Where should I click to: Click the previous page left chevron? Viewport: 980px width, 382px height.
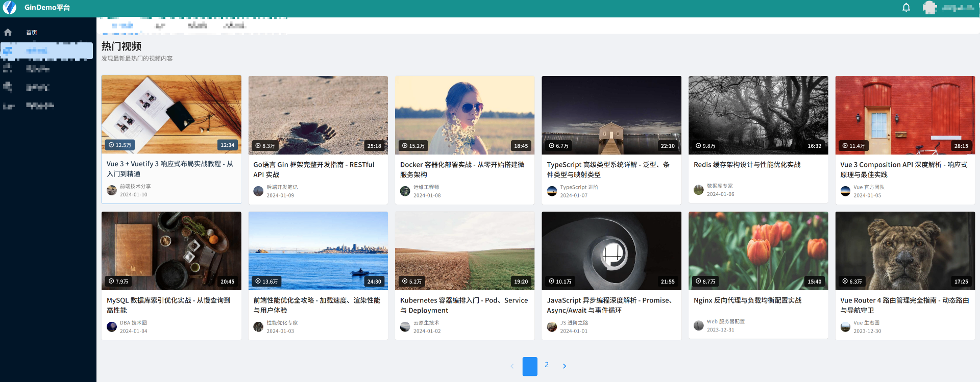[512, 366]
